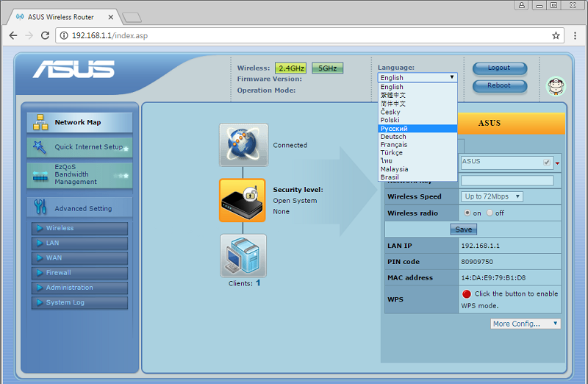Choose Brasil in the language list

[417, 177]
